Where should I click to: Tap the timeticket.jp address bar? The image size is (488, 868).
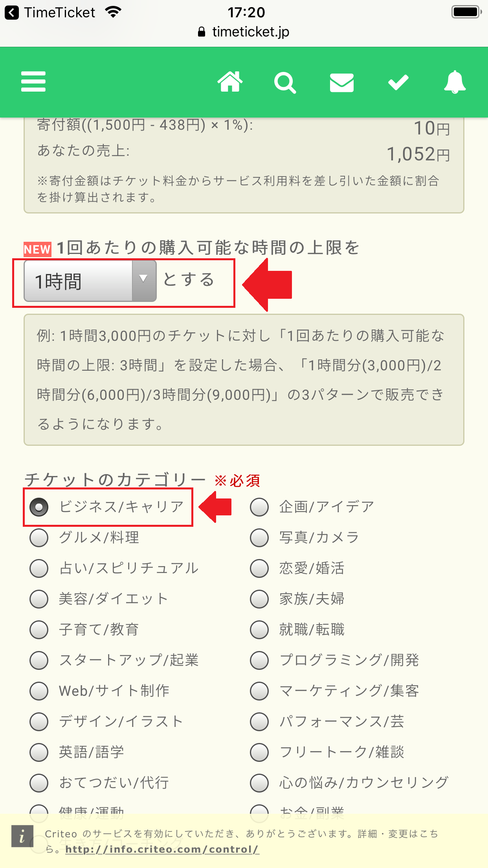(244, 32)
